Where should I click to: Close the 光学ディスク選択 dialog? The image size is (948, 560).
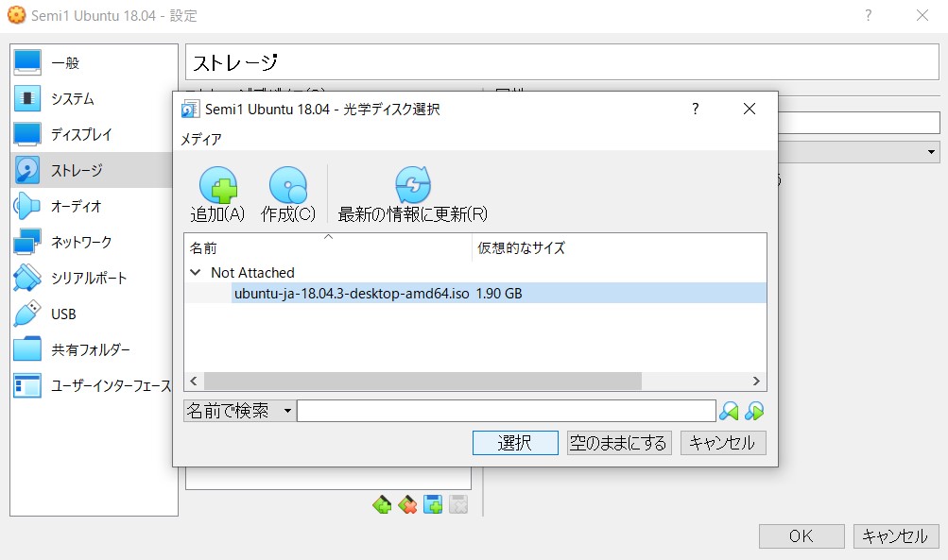pyautogui.click(x=750, y=109)
